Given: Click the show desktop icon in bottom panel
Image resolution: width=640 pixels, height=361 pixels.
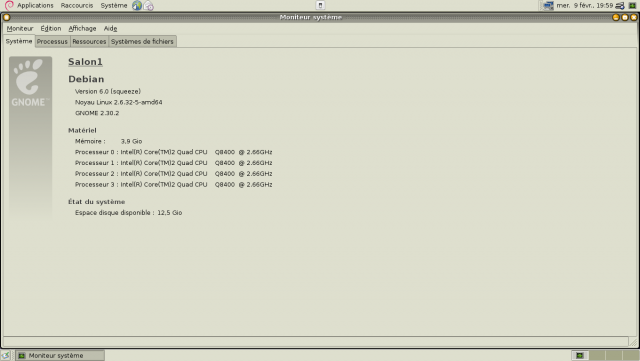Looking at the screenshot, I should [5, 355].
